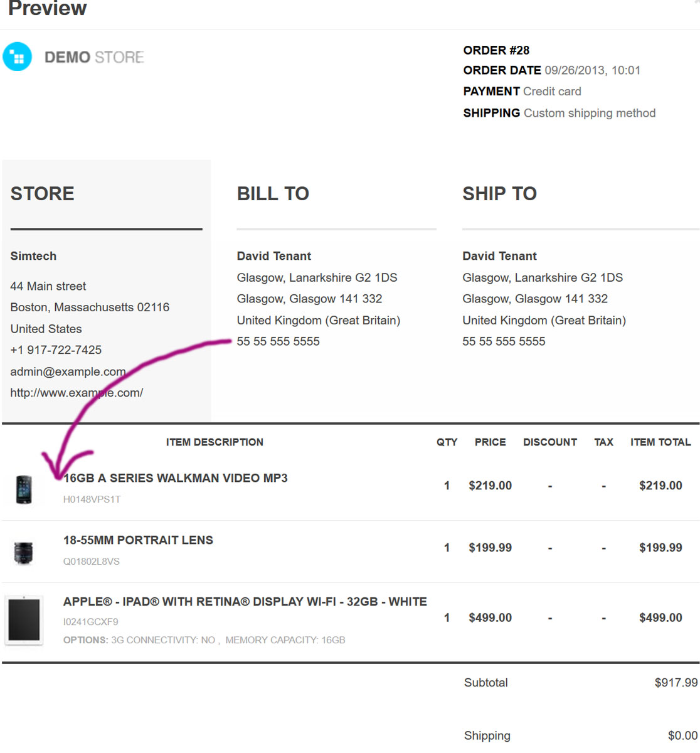Click the DEMO STORE logo text
The width and height of the screenshot is (700, 753).
[x=94, y=57]
